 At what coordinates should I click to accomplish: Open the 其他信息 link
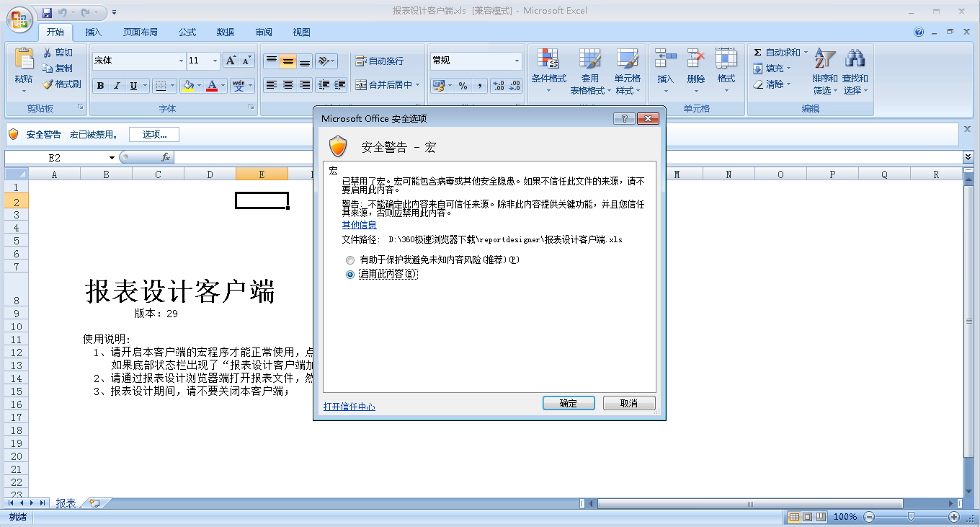point(359,225)
